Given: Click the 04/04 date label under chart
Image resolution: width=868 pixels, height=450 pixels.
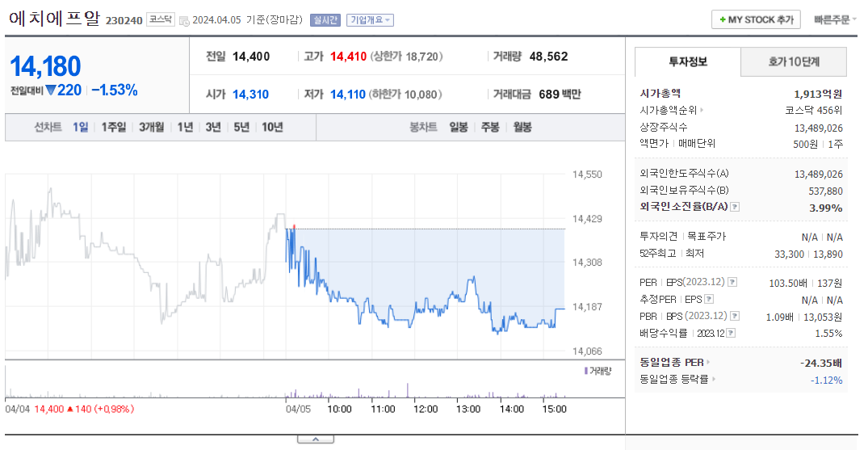Looking at the screenshot, I should pos(17,409).
